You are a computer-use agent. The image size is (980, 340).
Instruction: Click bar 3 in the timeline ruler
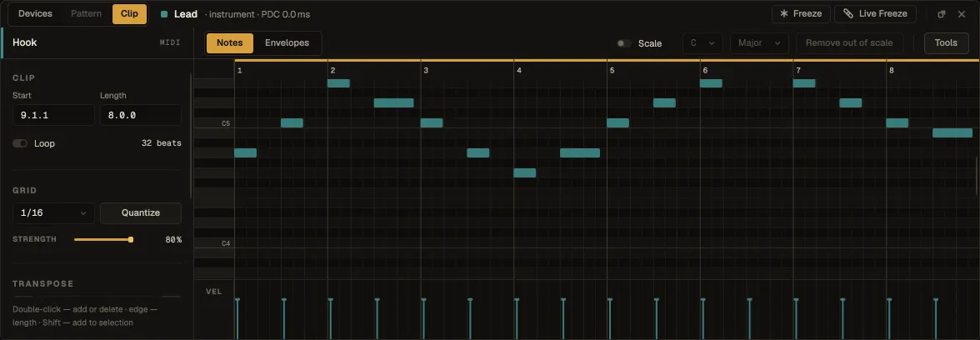click(x=426, y=71)
